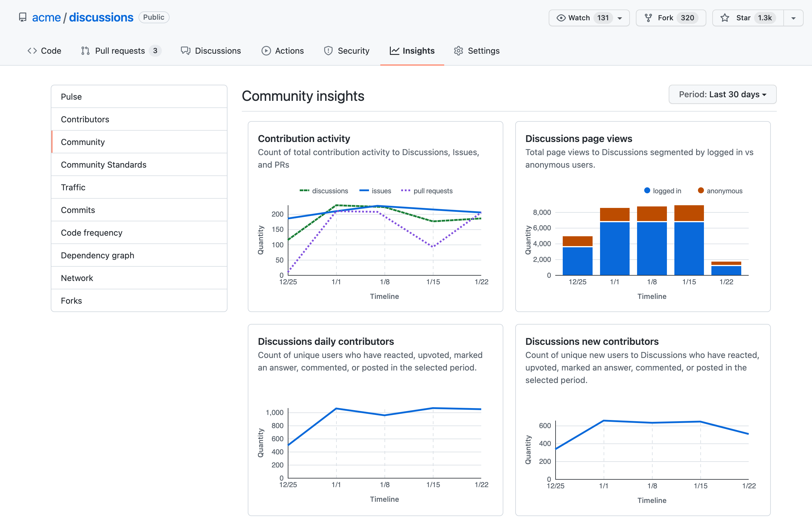This screenshot has width=812, height=528.
Task: Toggle the discussions legend series
Action: (x=324, y=191)
